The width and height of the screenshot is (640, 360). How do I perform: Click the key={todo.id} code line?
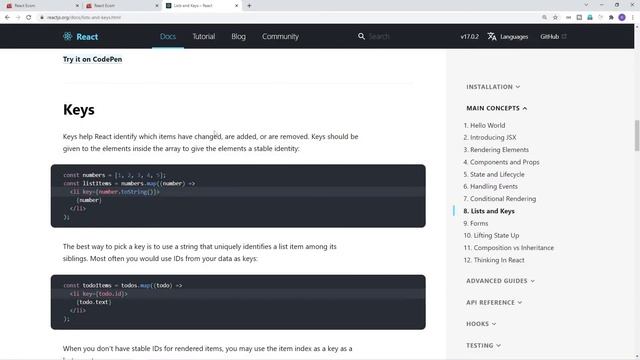click(x=99, y=294)
